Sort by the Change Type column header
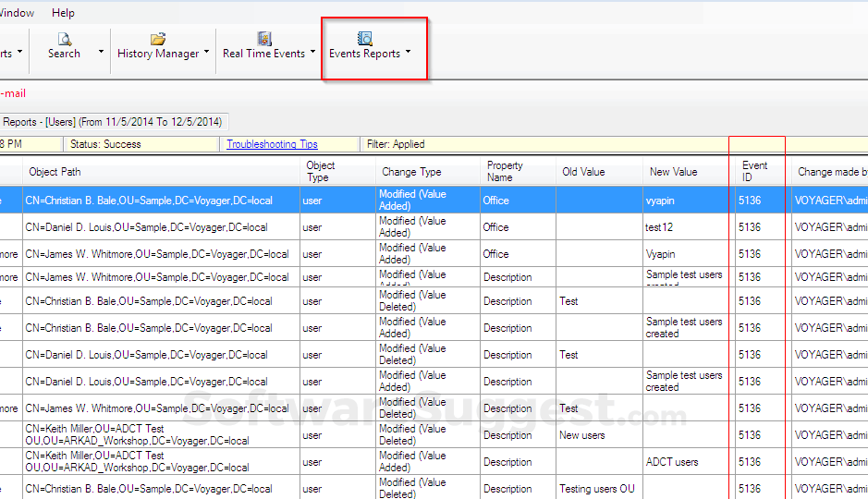 coord(411,172)
